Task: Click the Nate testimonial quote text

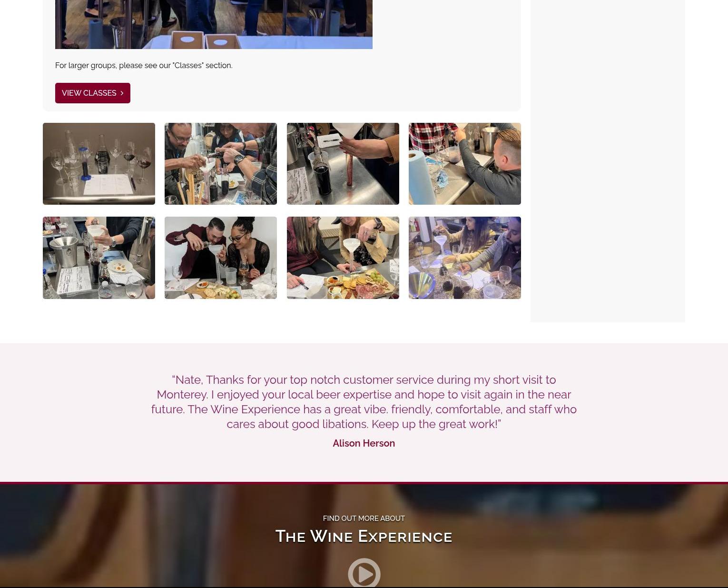Action: [364, 402]
